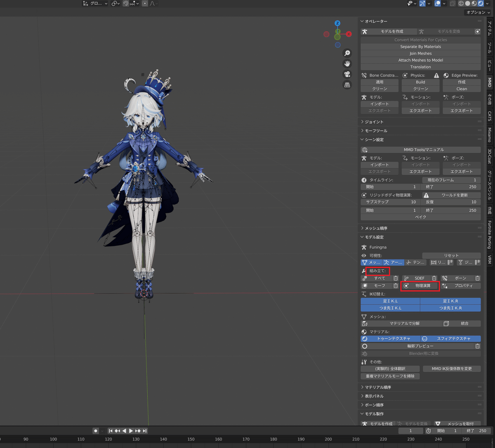This screenshot has width=495, height=448.
Task: Play animation in reverse in timeline
Action: [x=124, y=431]
